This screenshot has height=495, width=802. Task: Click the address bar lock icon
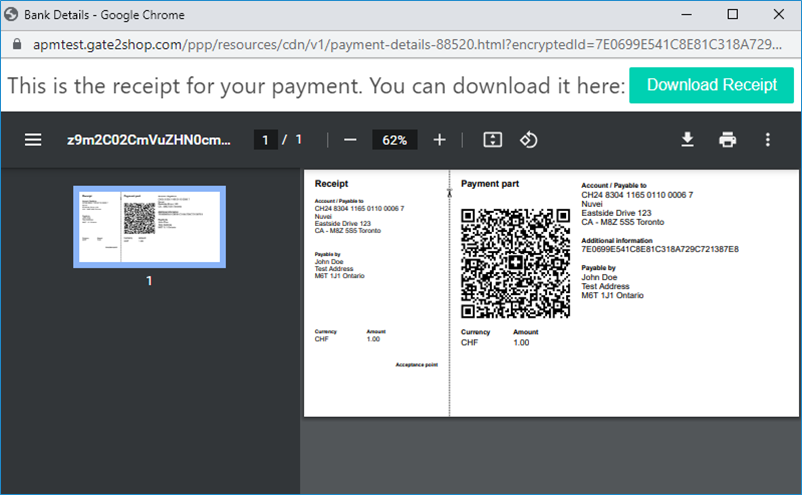(x=17, y=44)
